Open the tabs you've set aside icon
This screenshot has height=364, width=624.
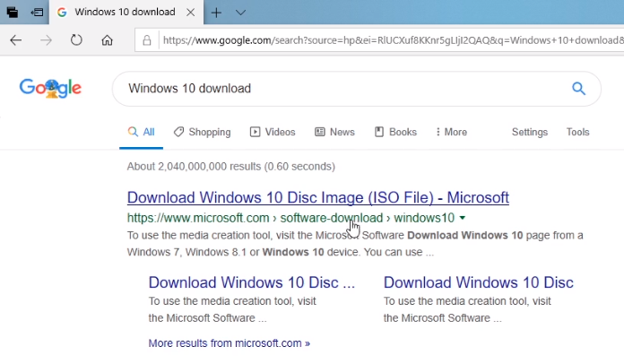[x=13, y=13]
